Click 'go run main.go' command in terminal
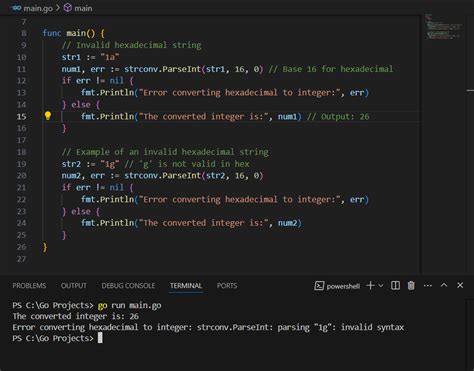The height and width of the screenshot is (371, 474). (x=130, y=305)
